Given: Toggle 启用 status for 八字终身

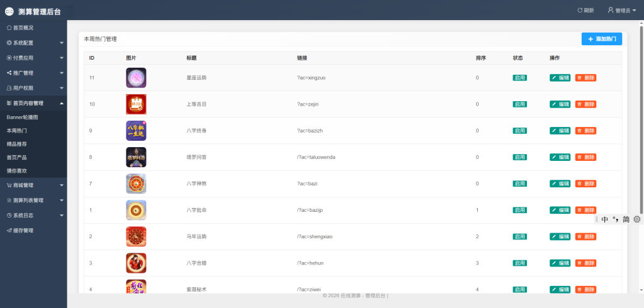Looking at the screenshot, I should 519,131.
